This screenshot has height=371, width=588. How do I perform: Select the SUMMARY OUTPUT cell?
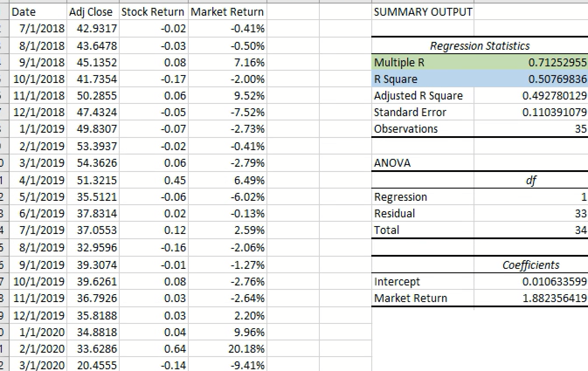(x=423, y=12)
